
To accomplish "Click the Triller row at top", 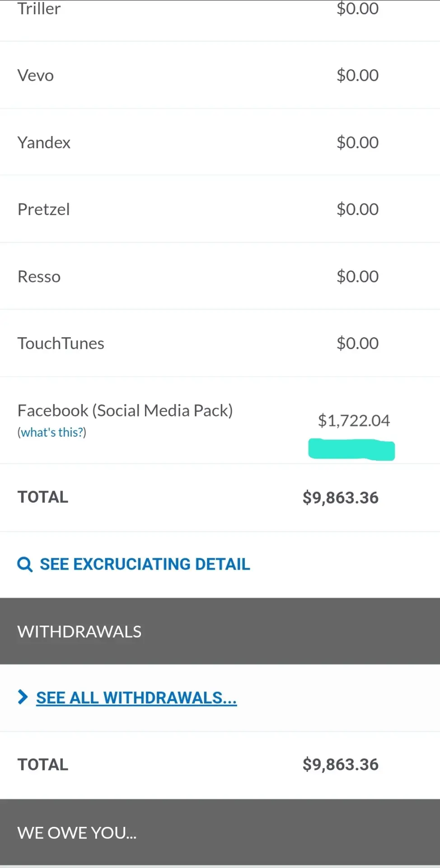I will pos(220,20).
